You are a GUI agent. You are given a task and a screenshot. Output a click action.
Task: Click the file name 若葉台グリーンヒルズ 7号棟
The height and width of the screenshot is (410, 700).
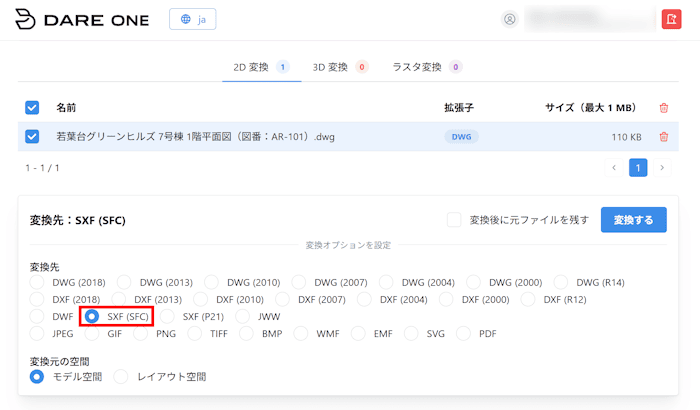196,137
